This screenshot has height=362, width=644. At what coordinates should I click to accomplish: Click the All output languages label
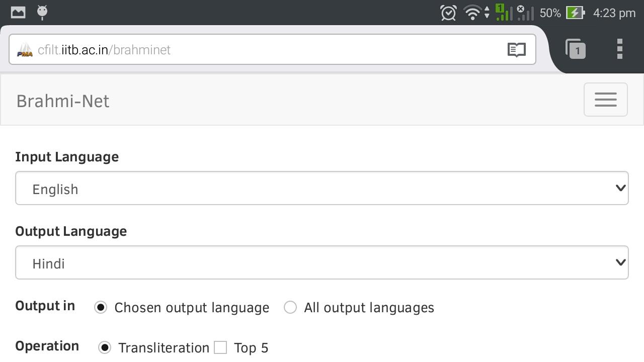click(369, 308)
